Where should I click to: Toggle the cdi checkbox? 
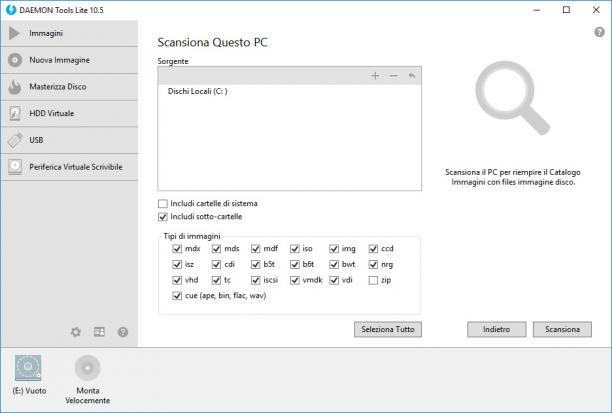[216, 265]
